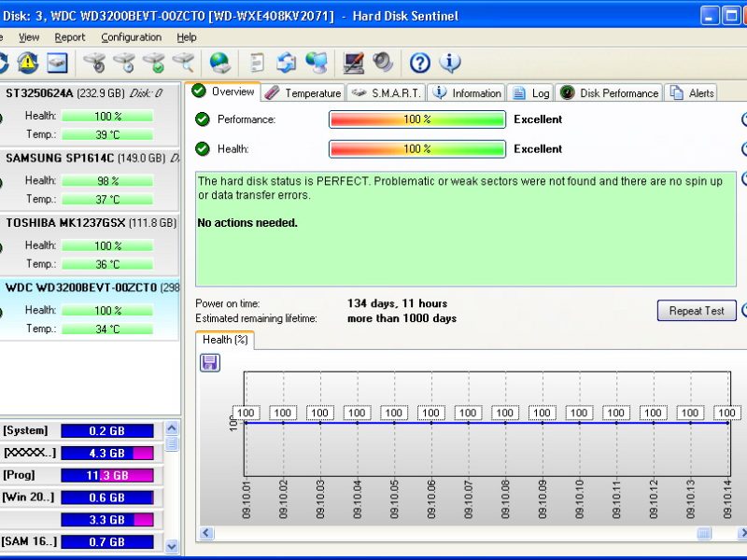
Task: Click the disk icon with a stethoscope
Action: (x=94, y=63)
